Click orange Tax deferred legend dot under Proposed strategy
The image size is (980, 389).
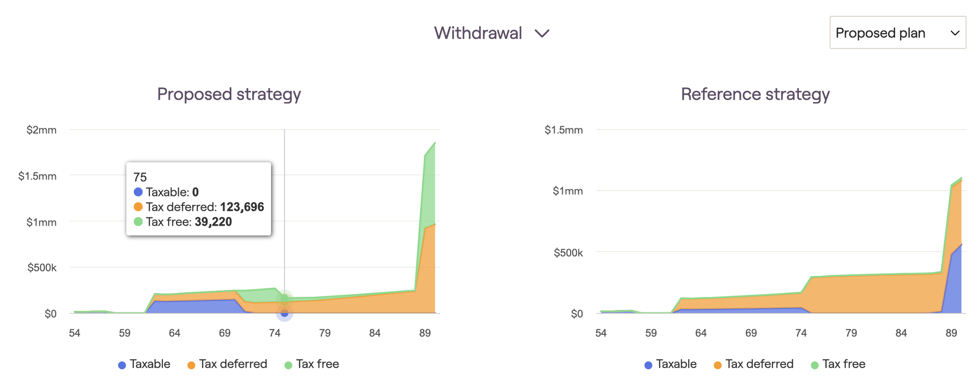pyautogui.click(x=191, y=365)
